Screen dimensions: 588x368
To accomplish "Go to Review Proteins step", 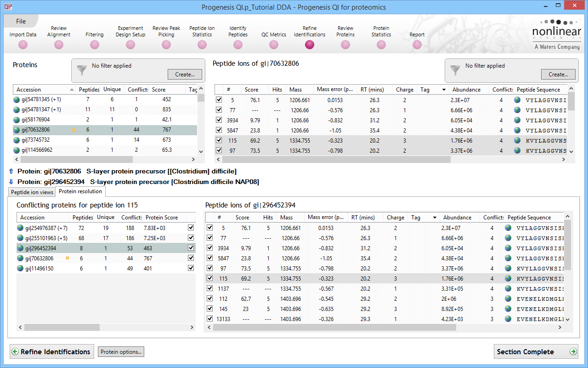I will (345, 45).
